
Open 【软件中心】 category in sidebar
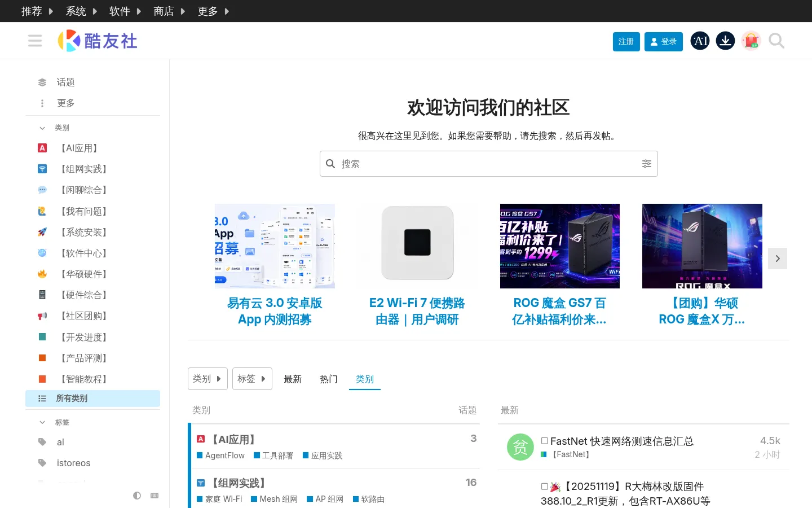pos(92,253)
